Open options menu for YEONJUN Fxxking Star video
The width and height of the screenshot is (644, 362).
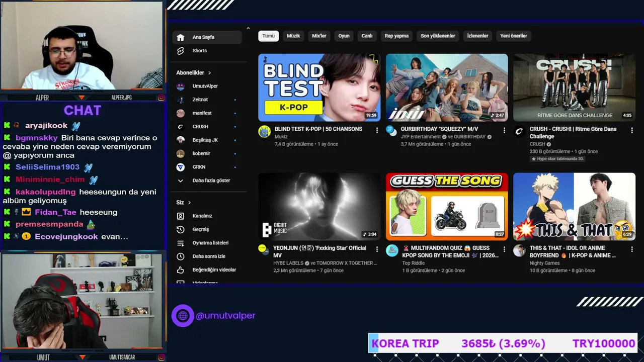pos(377,249)
